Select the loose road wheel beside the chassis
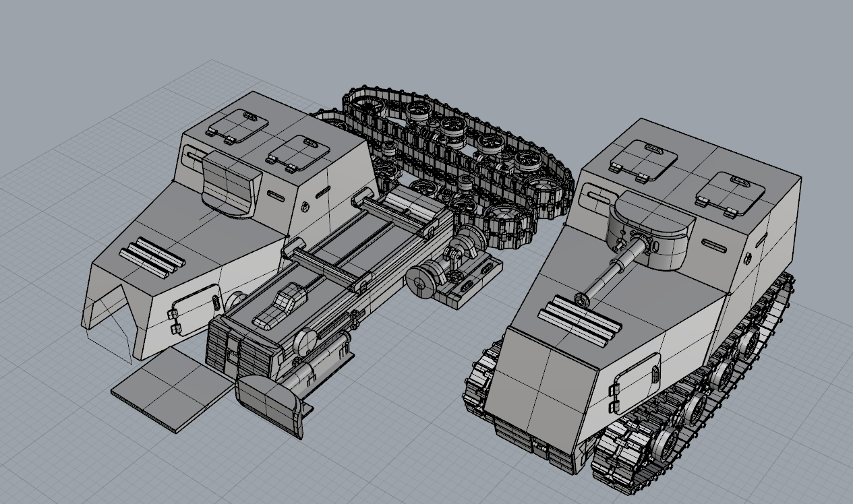Screen dimensions: 853x504 coord(423,281)
